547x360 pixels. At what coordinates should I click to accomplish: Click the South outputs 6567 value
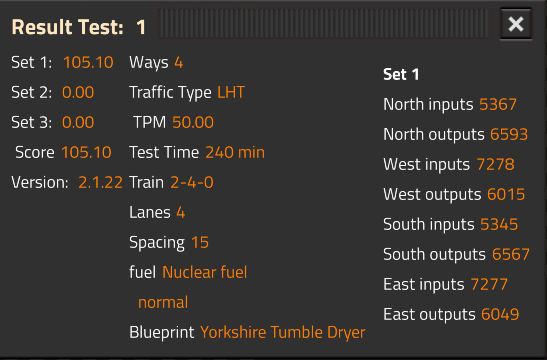click(x=511, y=255)
